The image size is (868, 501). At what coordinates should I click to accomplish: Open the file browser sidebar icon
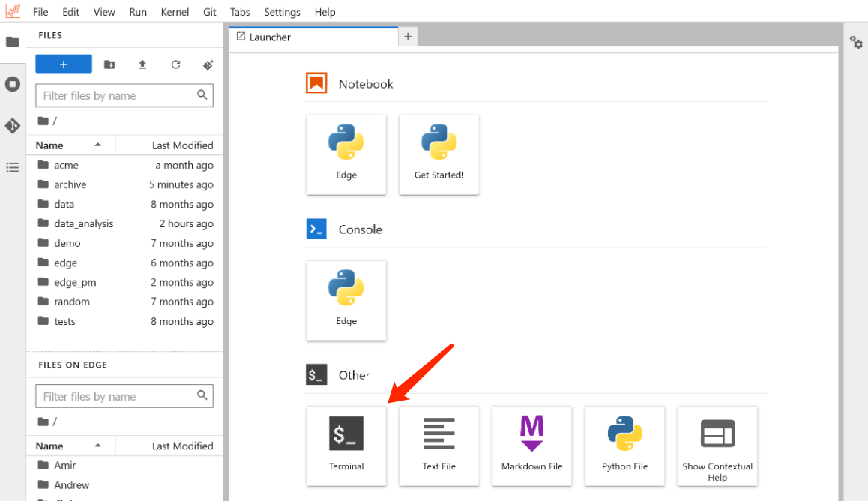point(12,42)
